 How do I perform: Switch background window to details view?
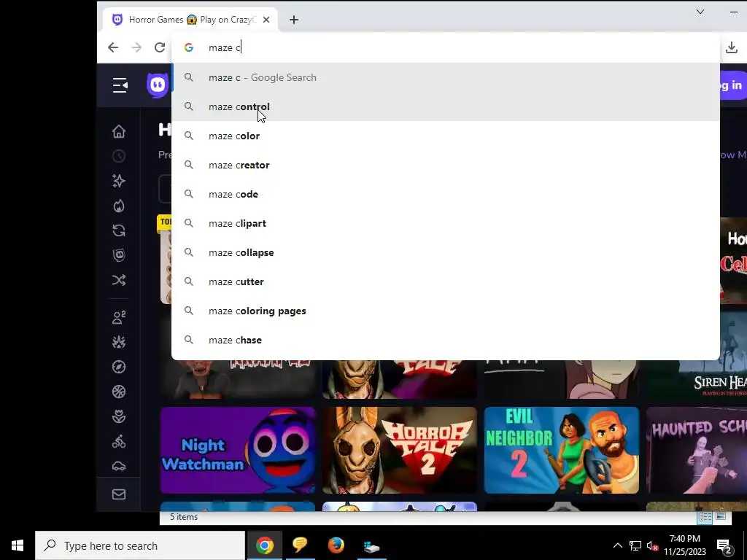tap(705, 517)
